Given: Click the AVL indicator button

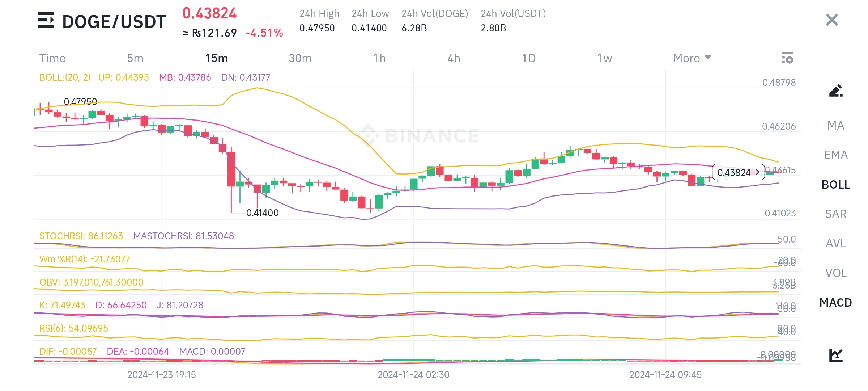Looking at the screenshot, I should pos(835,243).
